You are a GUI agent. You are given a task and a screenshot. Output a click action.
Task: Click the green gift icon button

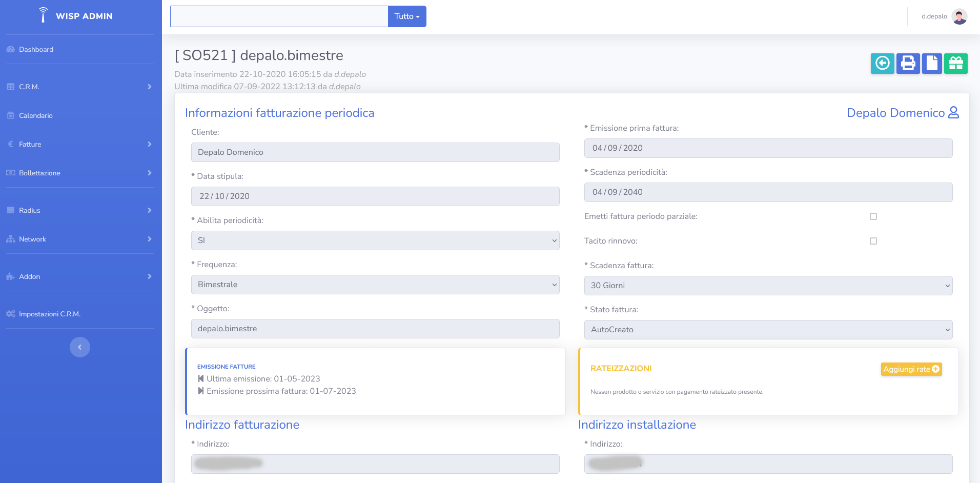click(956, 64)
